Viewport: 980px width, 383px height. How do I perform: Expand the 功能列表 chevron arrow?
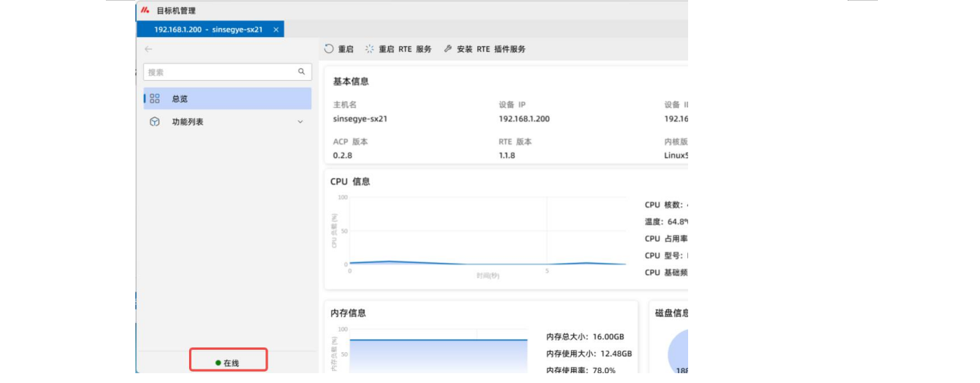299,122
